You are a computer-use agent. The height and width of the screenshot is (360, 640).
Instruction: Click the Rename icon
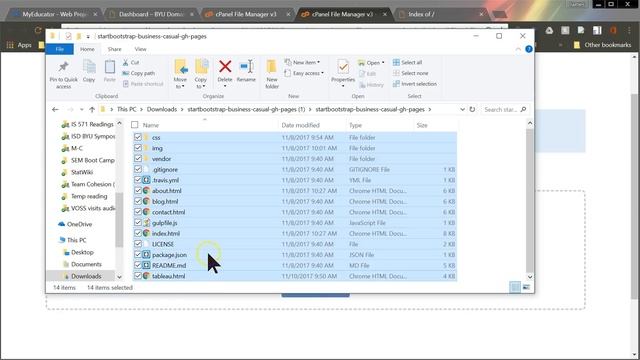click(x=247, y=66)
